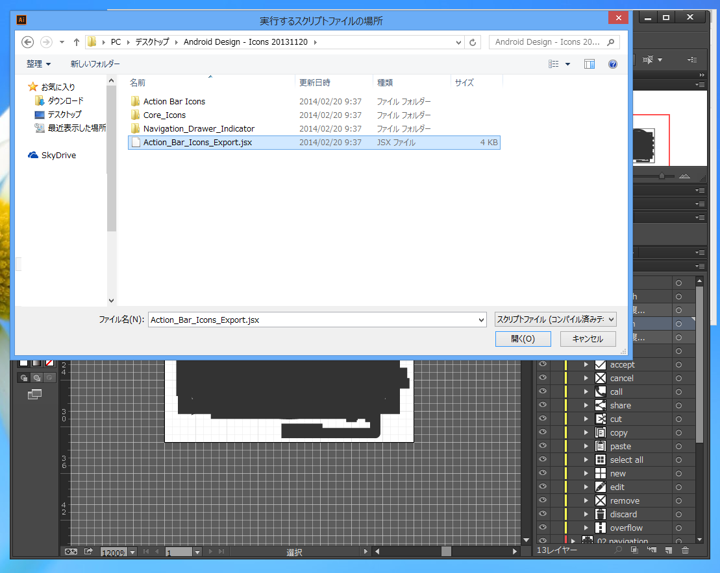Click the forward navigation arrow in dialog

pyautogui.click(x=46, y=42)
